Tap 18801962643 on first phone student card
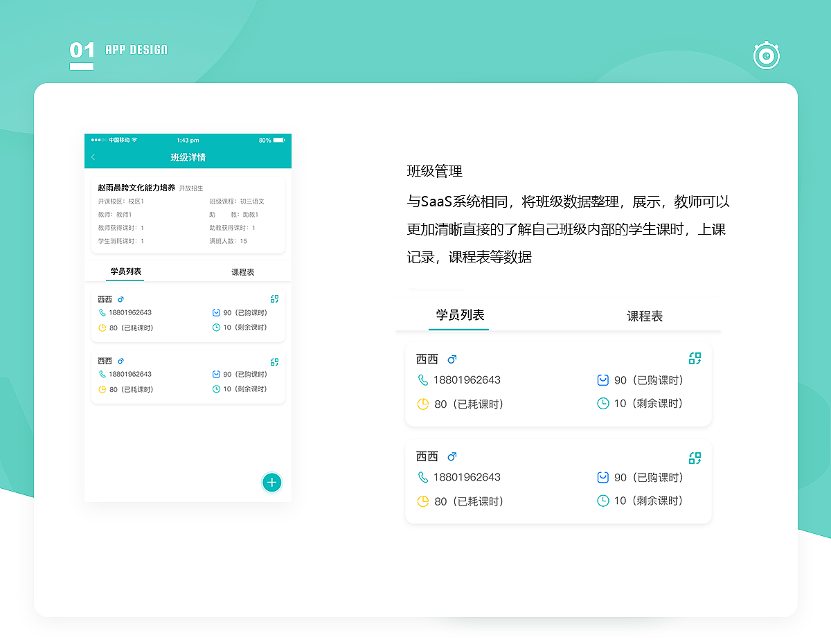Image resolution: width=831 pixels, height=644 pixels. tap(130, 313)
